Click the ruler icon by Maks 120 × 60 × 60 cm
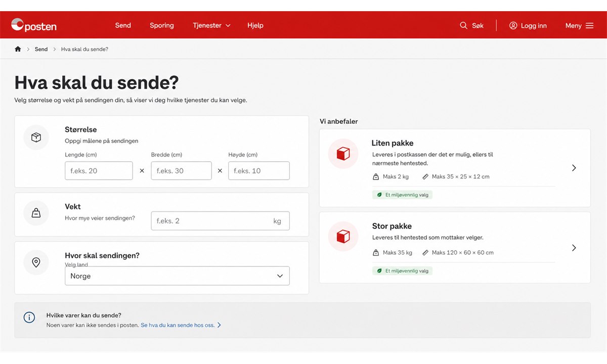Screen dimensions: 607x364 pos(425,253)
